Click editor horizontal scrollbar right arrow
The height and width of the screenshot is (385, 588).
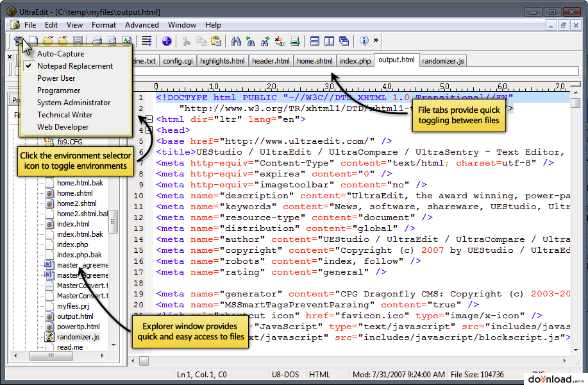[x=565, y=361]
